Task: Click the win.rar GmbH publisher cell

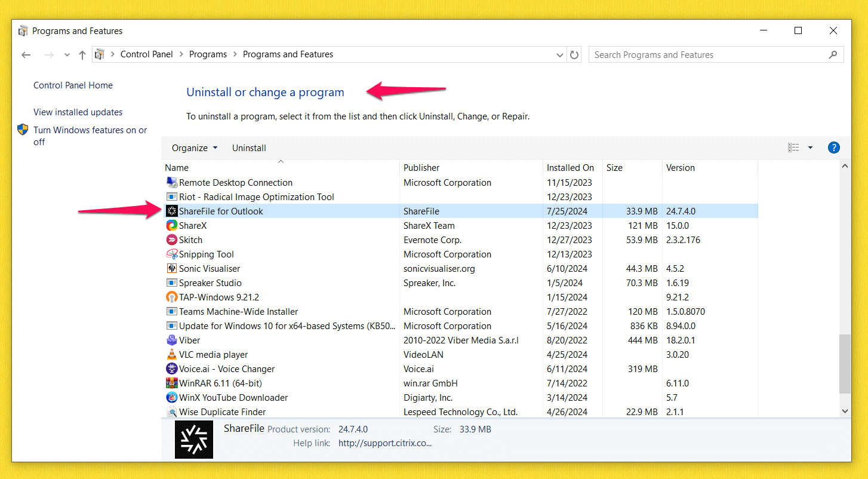Action: click(430, 383)
